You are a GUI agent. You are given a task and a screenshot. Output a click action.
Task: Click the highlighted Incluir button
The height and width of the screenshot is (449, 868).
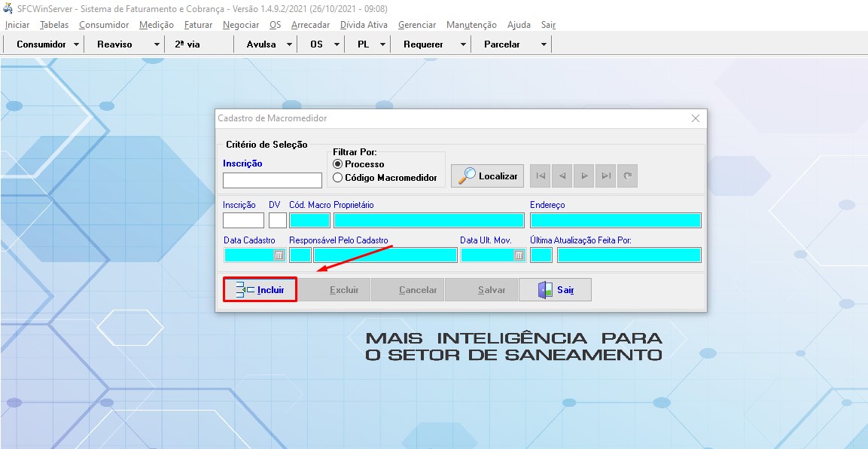(x=259, y=289)
